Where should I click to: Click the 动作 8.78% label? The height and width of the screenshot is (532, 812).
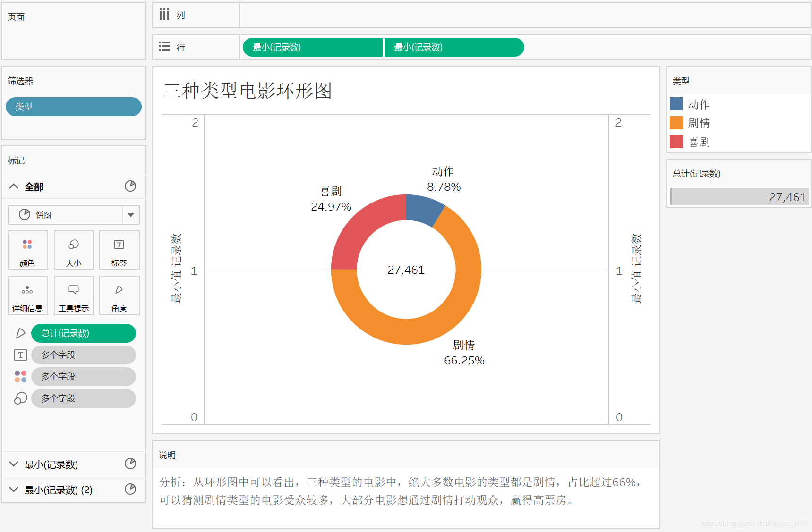coord(444,179)
